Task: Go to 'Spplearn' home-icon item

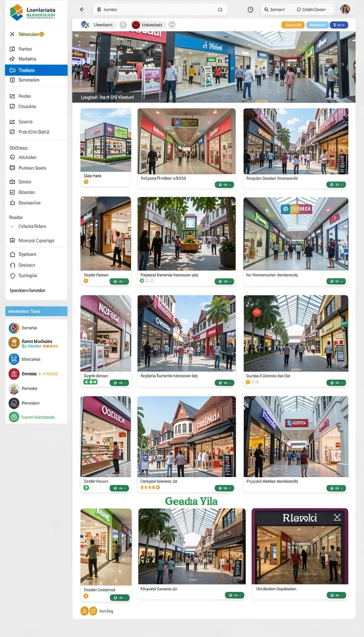Action: (27, 254)
